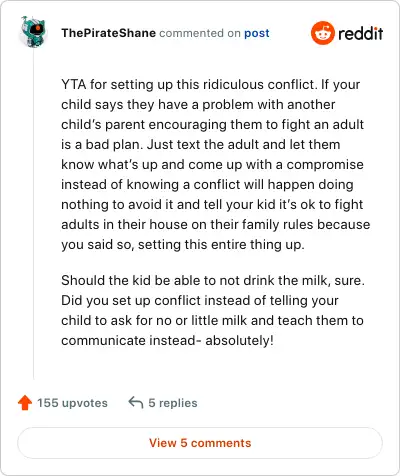Click the 'reddit' wordmark text
This screenshot has height=476, width=400.
361,33
